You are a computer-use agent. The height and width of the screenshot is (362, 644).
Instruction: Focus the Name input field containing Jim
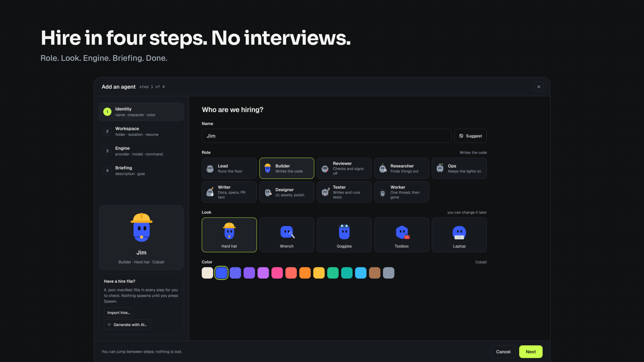[x=326, y=136]
